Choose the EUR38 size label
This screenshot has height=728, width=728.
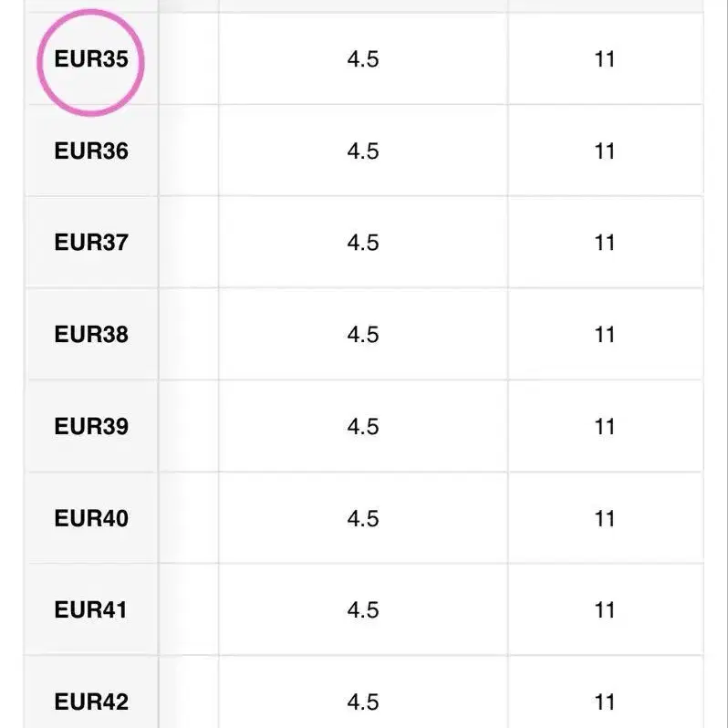pyautogui.click(x=91, y=334)
